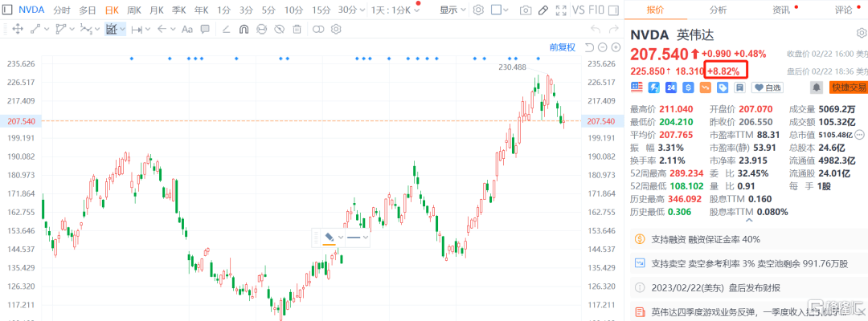Open drawing tool settings gear

tap(335, 29)
